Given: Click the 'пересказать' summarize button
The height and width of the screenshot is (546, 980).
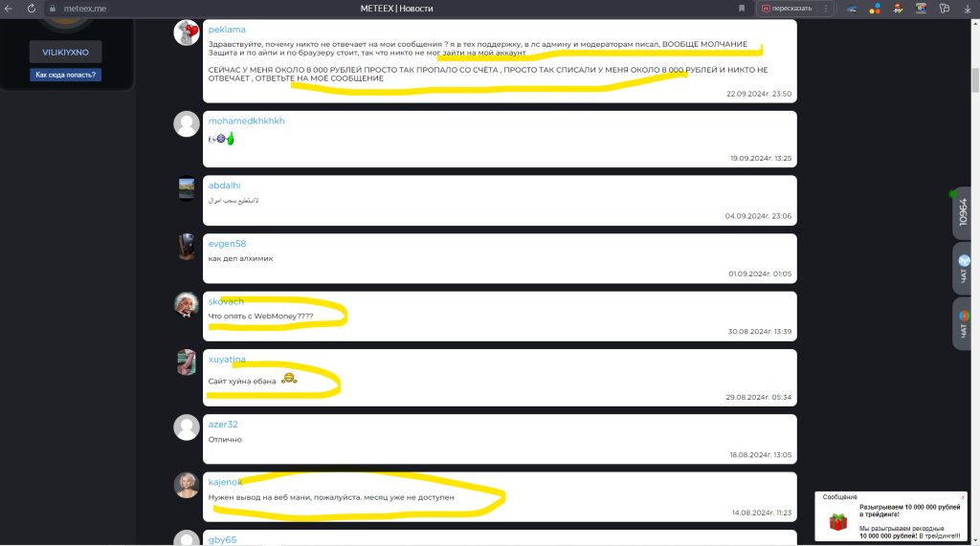Looking at the screenshot, I should tap(787, 9).
